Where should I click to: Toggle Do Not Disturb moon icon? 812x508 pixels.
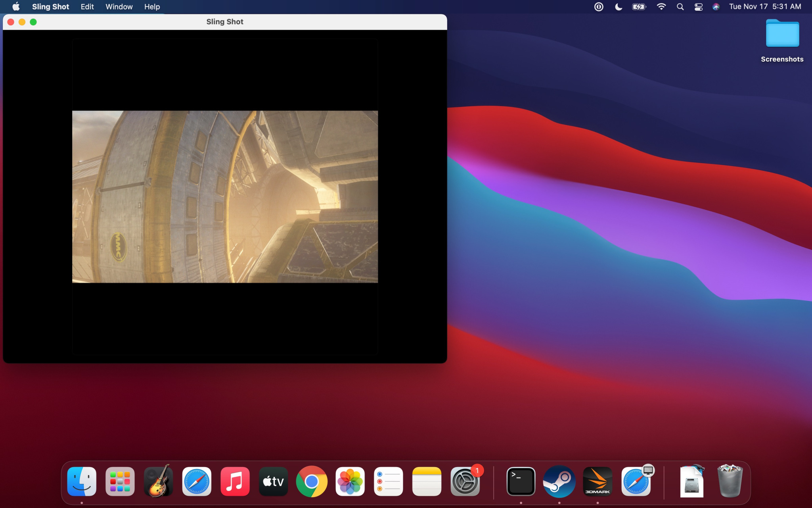(x=619, y=7)
